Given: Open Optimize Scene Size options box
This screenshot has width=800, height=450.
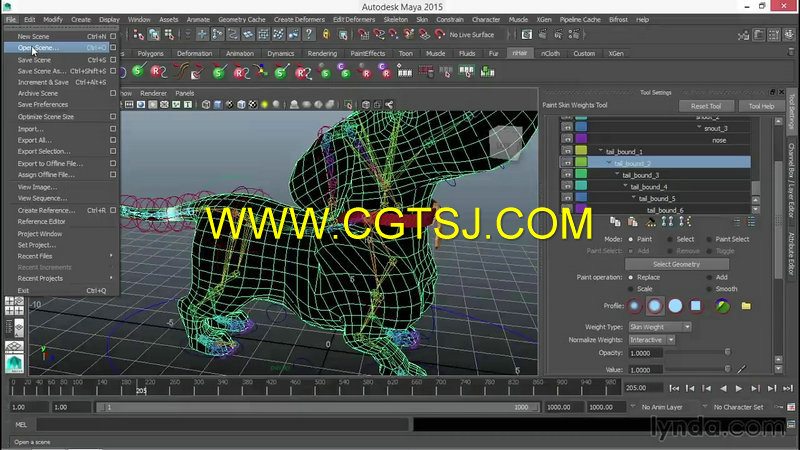Looking at the screenshot, I should [x=113, y=117].
